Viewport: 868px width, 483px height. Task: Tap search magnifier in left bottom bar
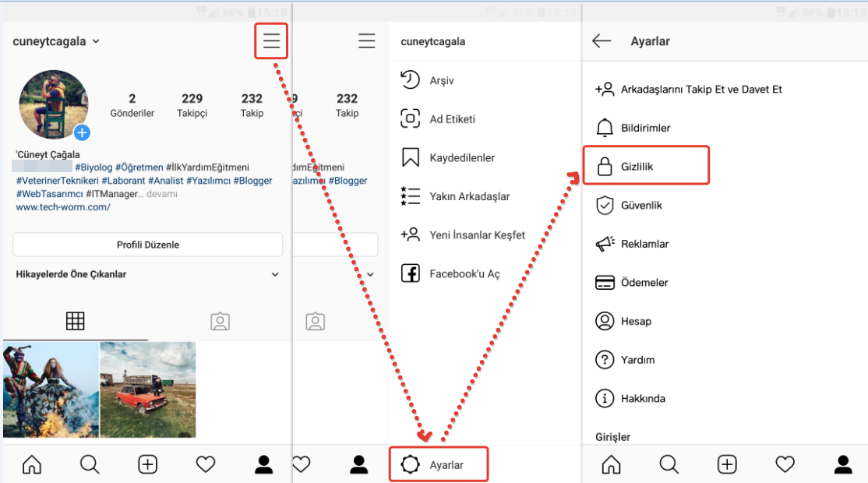click(90, 464)
